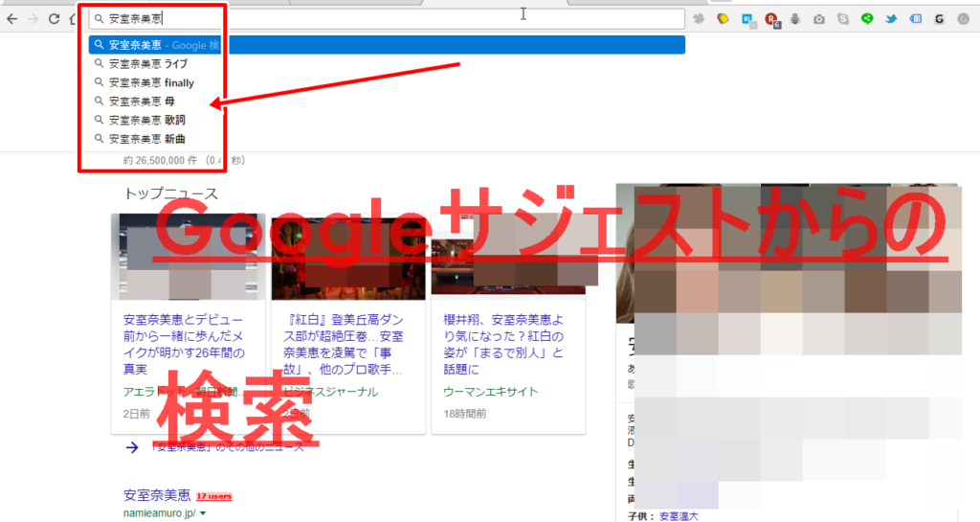Image resolution: width=980 pixels, height=522 pixels.
Task: Click the トップニュース heading
Action: tap(171, 193)
